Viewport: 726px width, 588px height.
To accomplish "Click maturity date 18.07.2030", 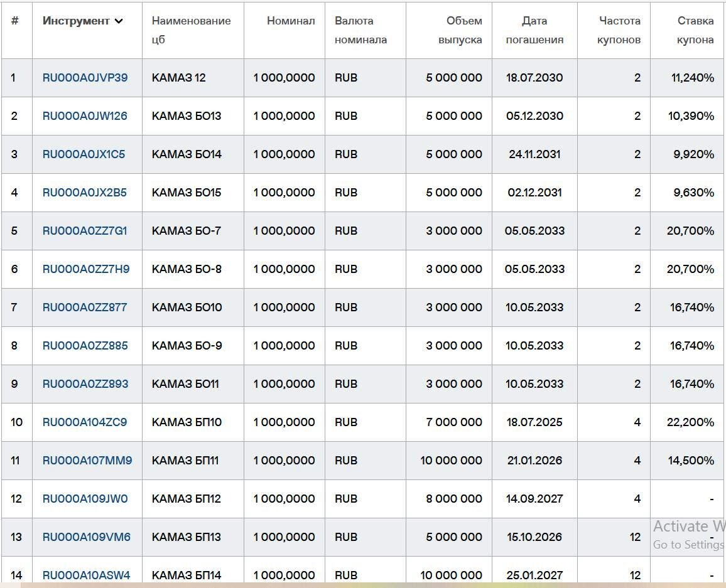I will coord(534,78).
